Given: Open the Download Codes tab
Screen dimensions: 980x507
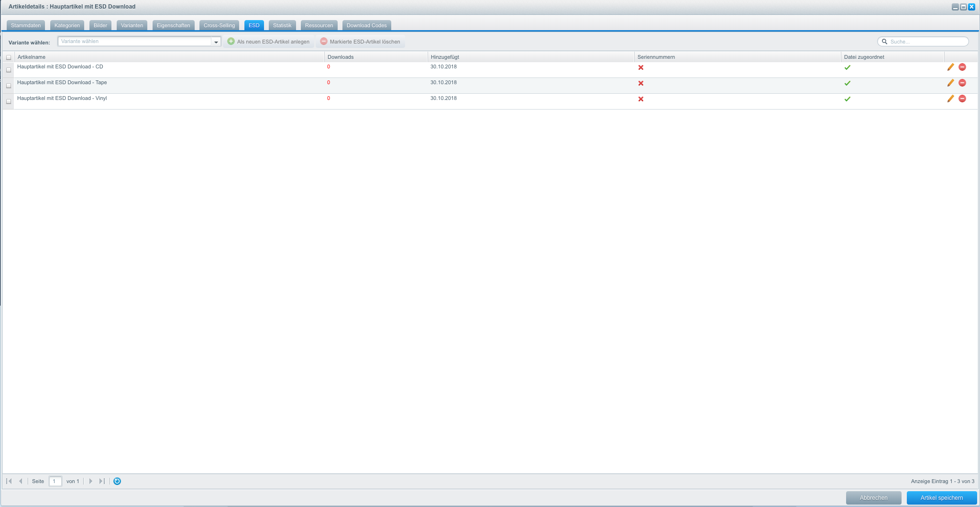Looking at the screenshot, I should (367, 25).
